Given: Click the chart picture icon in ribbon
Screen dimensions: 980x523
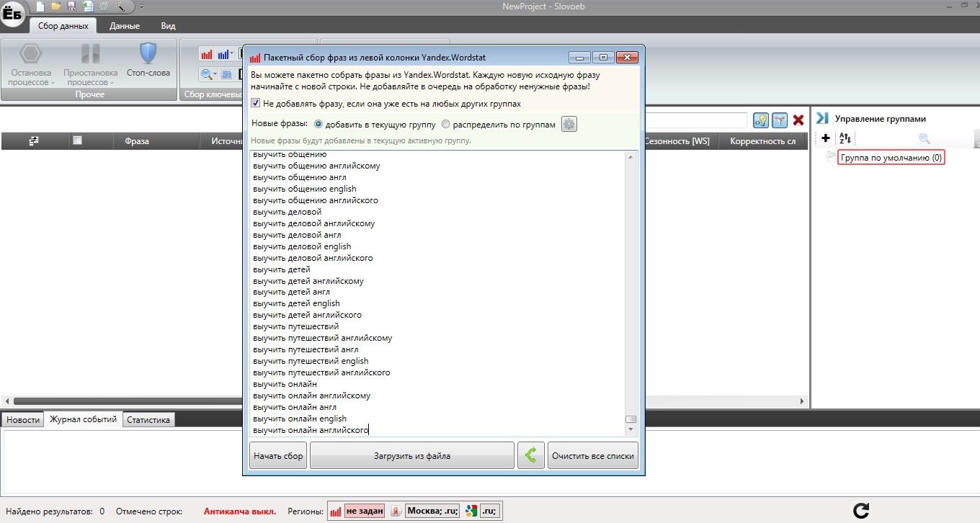Looking at the screenshot, I should (227, 74).
